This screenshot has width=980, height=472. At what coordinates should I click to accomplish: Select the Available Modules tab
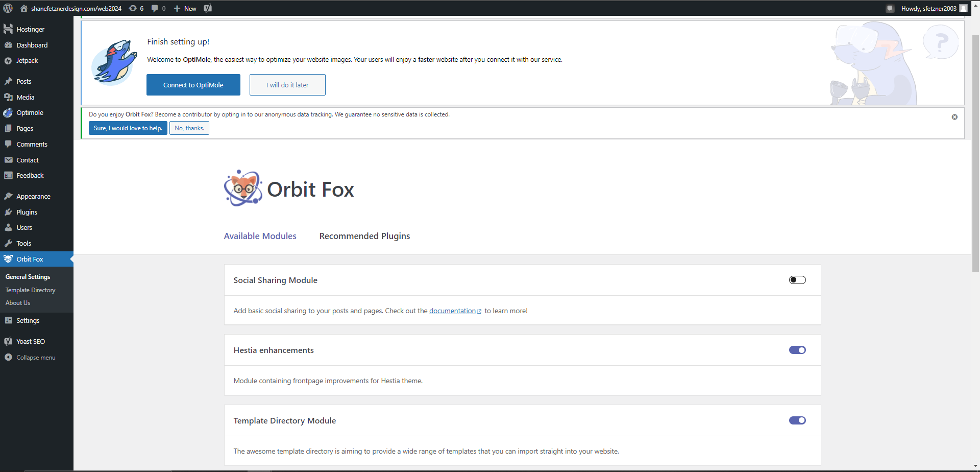point(260,236)
